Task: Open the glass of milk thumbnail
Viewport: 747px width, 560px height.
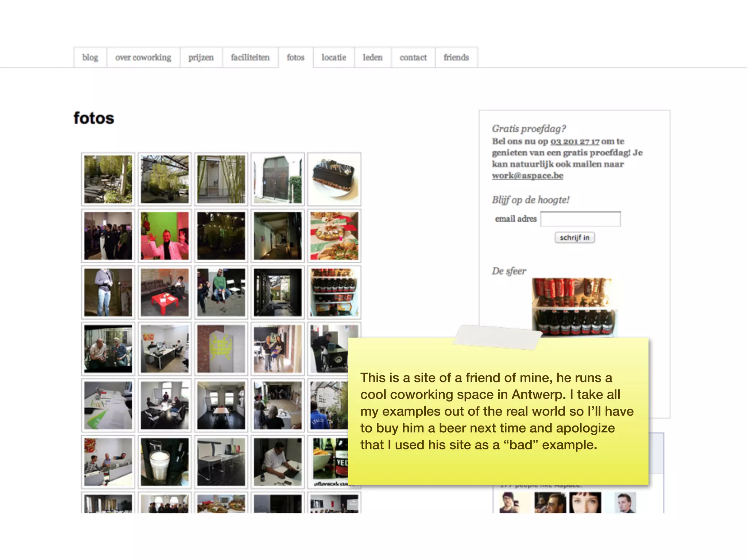Action: pyautogui.click(x=165, y=462)
